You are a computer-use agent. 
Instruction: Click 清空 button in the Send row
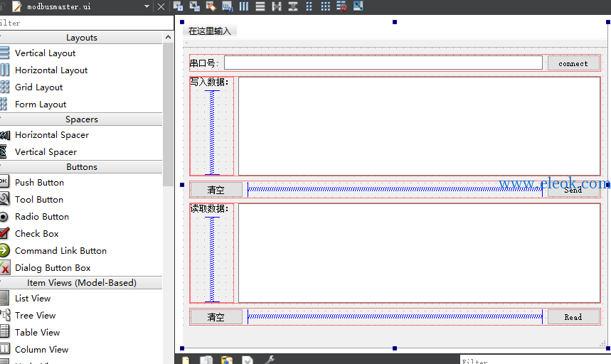click(216, 190)
